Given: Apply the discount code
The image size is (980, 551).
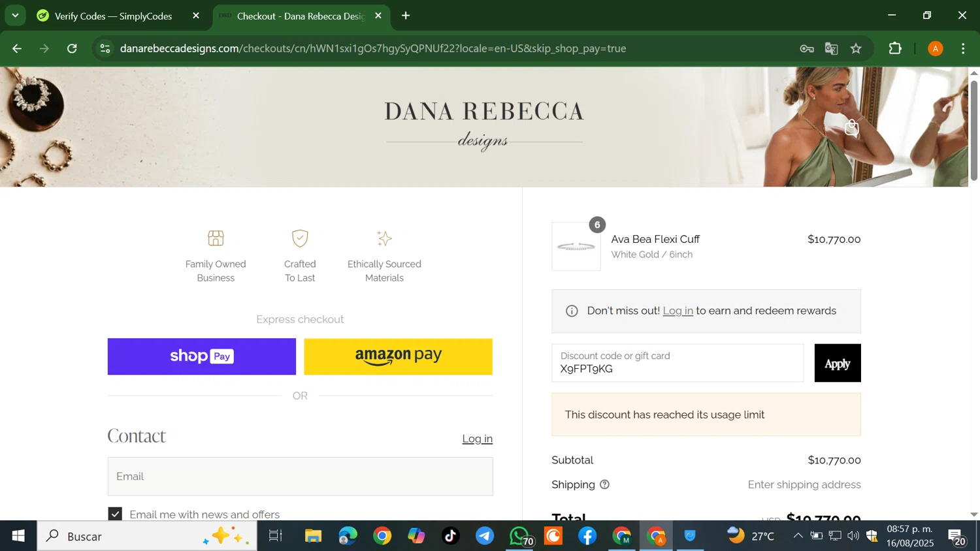Looking at the screenshot, I should 838,363.
